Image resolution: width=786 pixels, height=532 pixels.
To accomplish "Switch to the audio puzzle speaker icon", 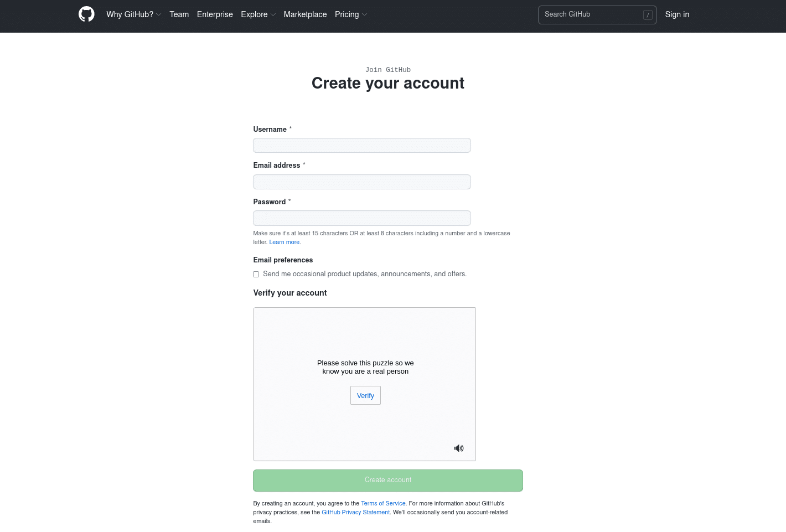I will pos(459,448).
